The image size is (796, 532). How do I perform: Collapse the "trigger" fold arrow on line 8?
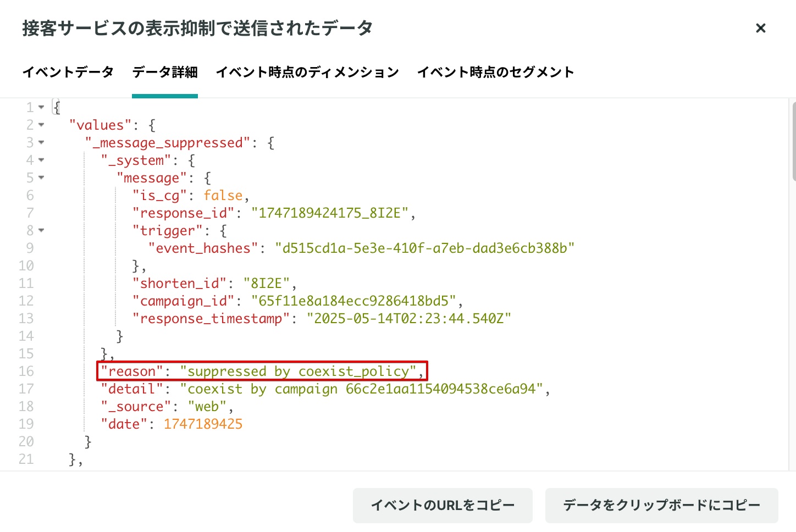click(41, 230)
